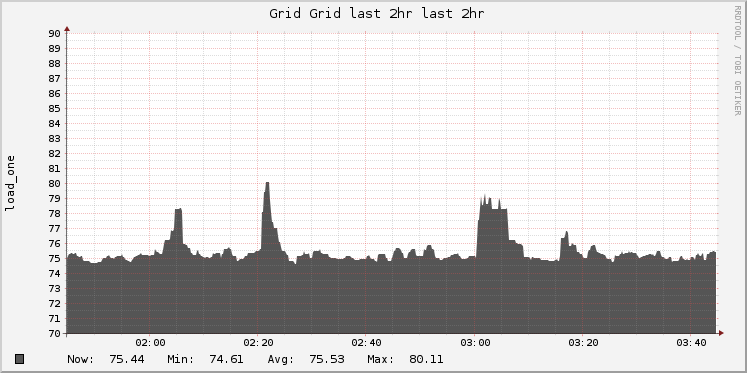Image resolution: width=747 pixels, height=373 pixels.
Task: Click the gray legend color swatch
Action: pyautogui.click(x=19, y=359)
